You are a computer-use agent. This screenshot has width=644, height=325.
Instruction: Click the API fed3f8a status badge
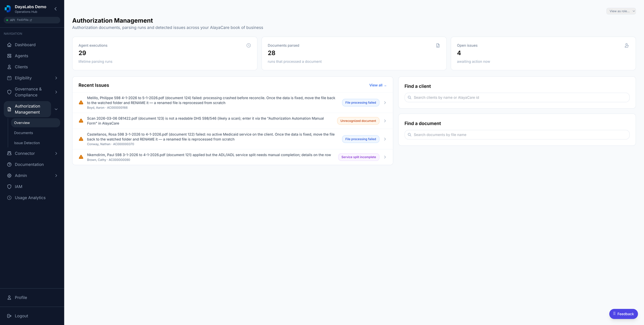32,20
